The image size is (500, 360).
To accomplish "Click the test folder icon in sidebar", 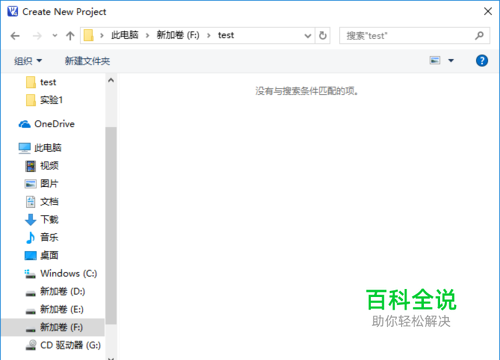I will click(31, 82).
